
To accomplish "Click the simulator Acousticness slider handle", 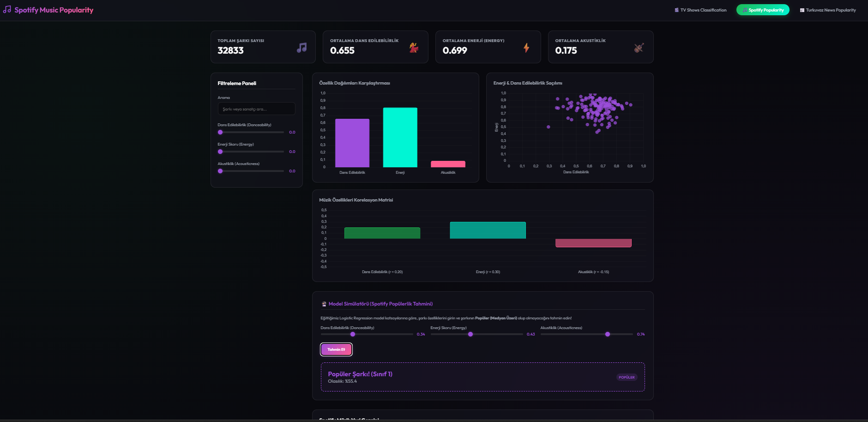I will 608,334.
